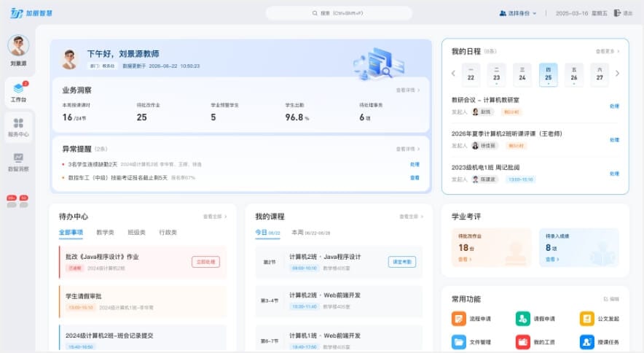Click the teacher avatar in greeting banner
The height and width of the screenshot is (353, 644).
(69, 59)
